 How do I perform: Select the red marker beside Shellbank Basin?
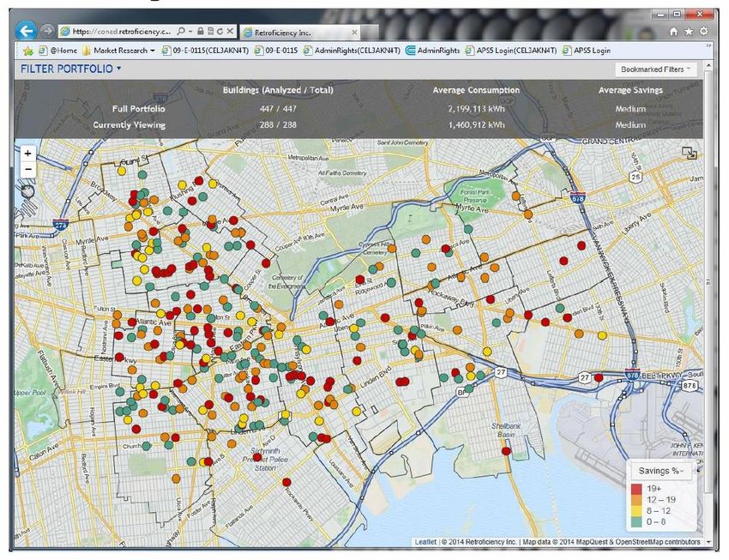pos(506,451)
